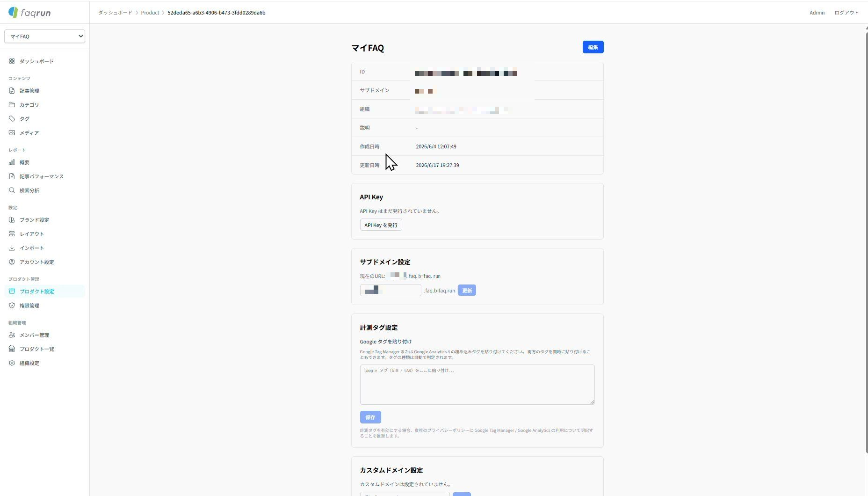Click the 組織設定 gear icon
Image resolution: width=868 pixels, height=496 pixels.
pyautogui.click(x=12, y=363)
